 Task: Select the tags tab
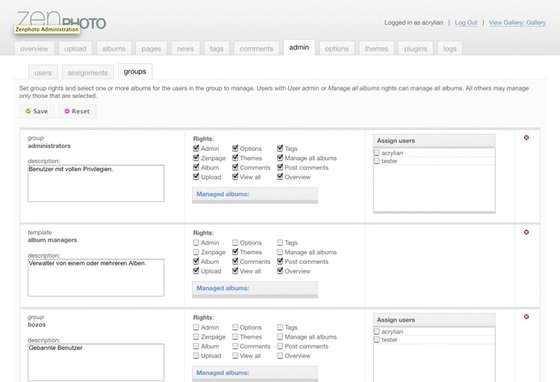coord(216,49)
